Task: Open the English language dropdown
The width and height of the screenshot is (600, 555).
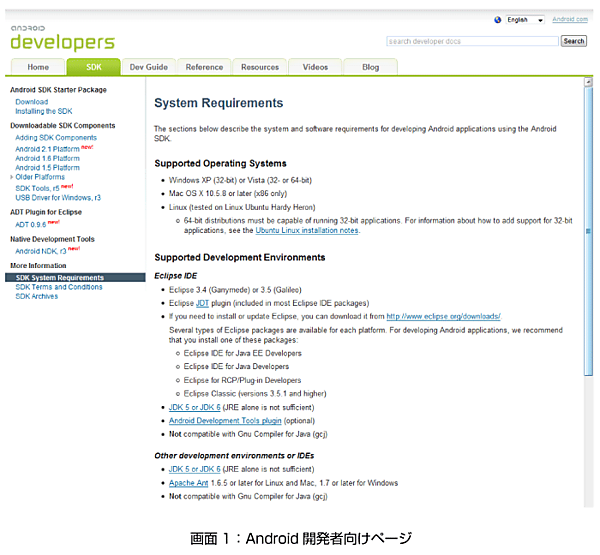Action: pyautogui.click(x=525, y=20)
